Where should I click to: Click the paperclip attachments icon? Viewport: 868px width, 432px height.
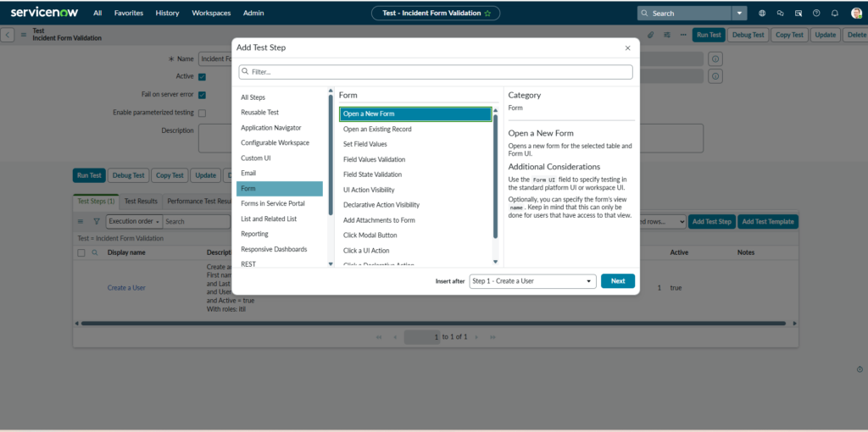pyautogui.click(x=650, y=35)
